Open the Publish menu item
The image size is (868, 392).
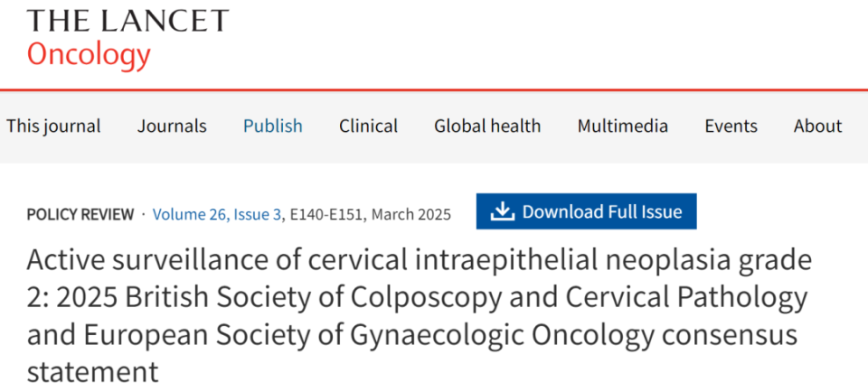click(273, 126)
